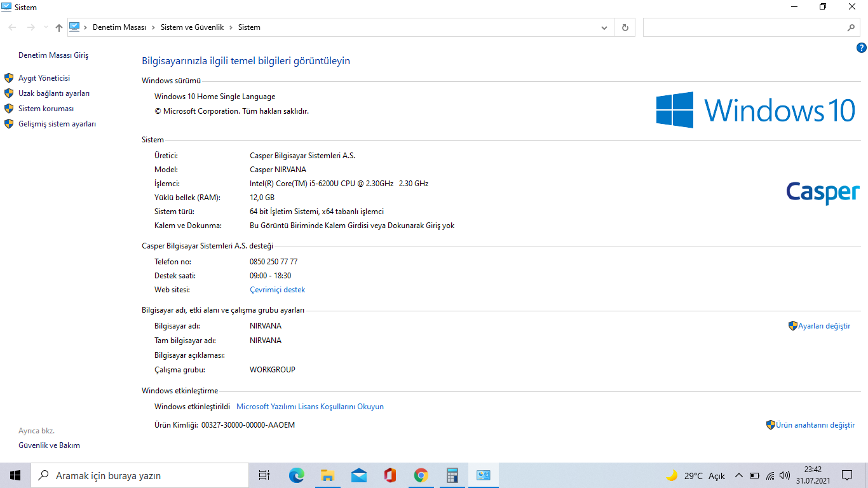Click the manufacturer value Casper Bilgisayar Sistemleri A.S.
The height and width of the screenshot is (488, 868).
coord(302,156)
